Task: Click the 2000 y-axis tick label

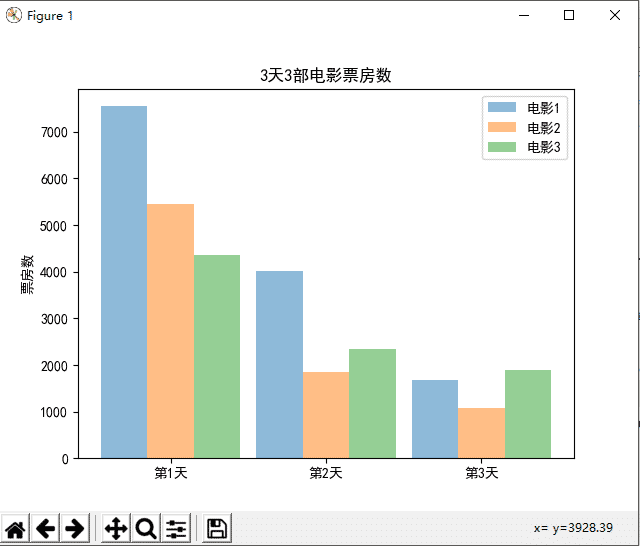Action: pos(54,366)
